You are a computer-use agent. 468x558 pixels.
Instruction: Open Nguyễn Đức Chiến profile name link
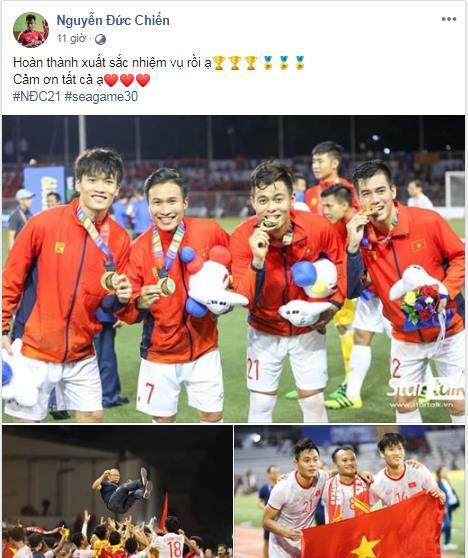pyautogui.click(x=113, y=21)
